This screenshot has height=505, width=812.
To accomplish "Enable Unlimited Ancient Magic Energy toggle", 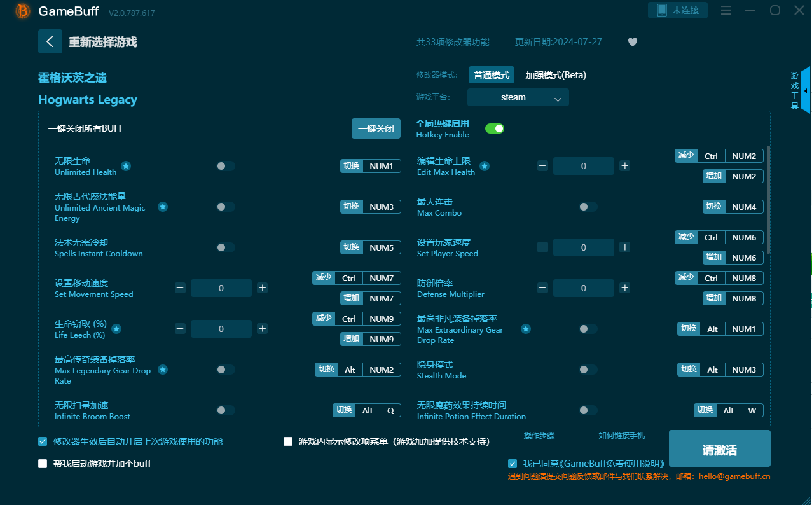I will 226,207.
